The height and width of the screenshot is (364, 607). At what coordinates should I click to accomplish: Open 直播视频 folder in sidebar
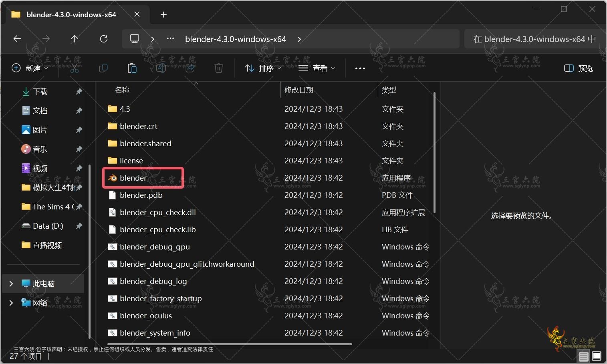pyautogui.click(x=42, y=245)
